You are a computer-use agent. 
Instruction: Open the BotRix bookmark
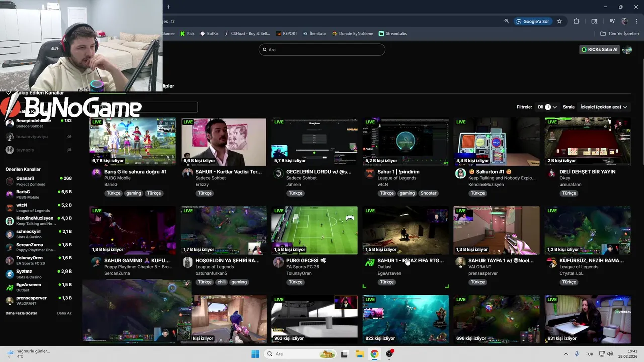(209, 33)
